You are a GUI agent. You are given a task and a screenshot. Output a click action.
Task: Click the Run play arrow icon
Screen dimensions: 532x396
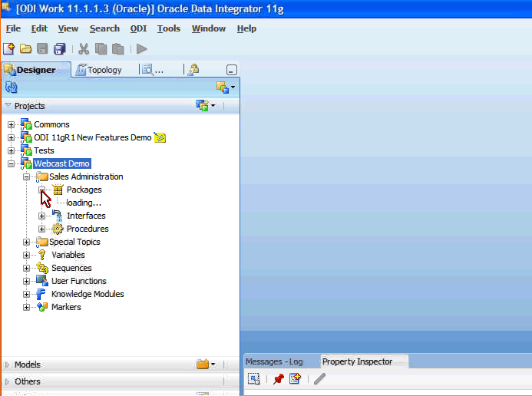coord(141,49)
